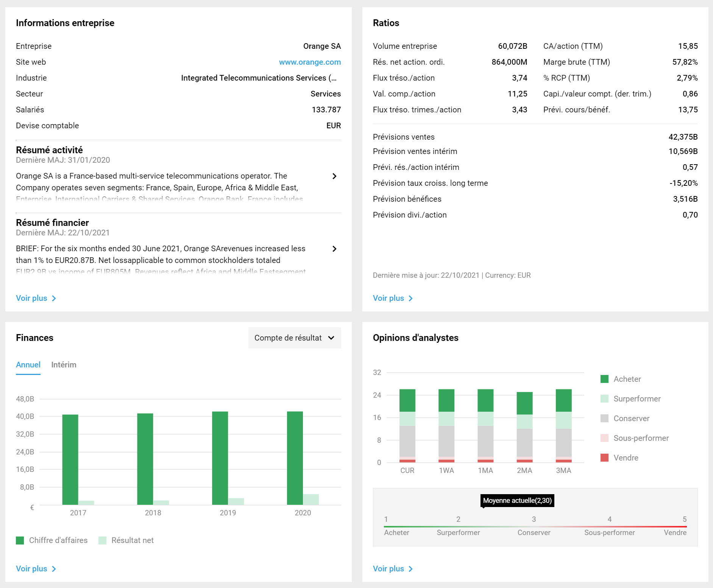Click the Dernière MAJ: 31/01/2020 text
This screenshot has height=588, width=713.
[63, 160]
